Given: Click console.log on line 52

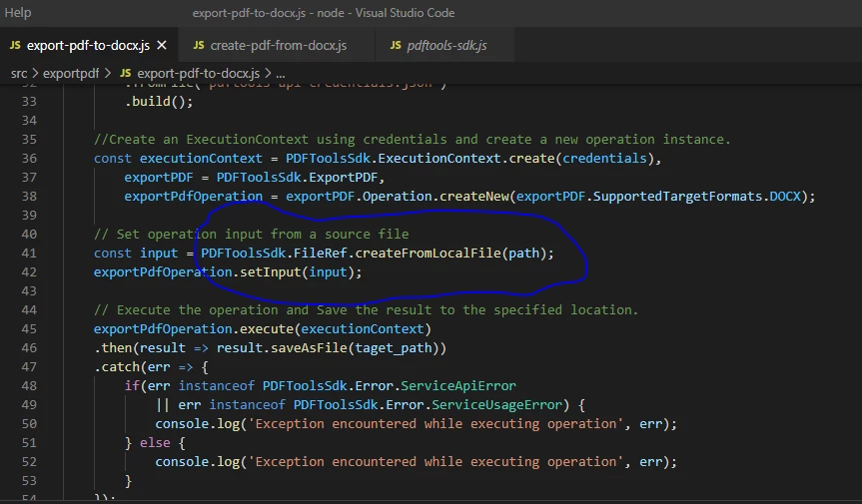Looking at the screenshot, I should [x=197, y=462].
